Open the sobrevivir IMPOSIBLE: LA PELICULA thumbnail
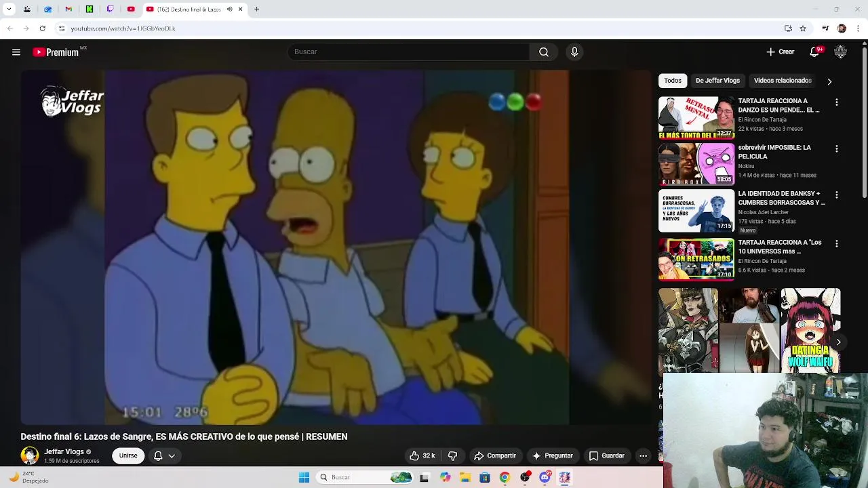Viewport: 868px width, 488px height. click(696, 164)
